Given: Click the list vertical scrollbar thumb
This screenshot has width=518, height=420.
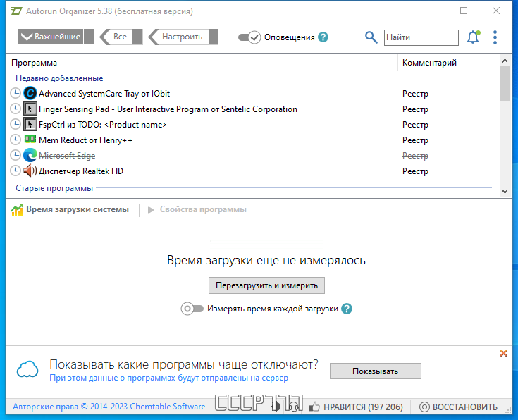Looking at the screenshot, I should (x=505, y=84).
